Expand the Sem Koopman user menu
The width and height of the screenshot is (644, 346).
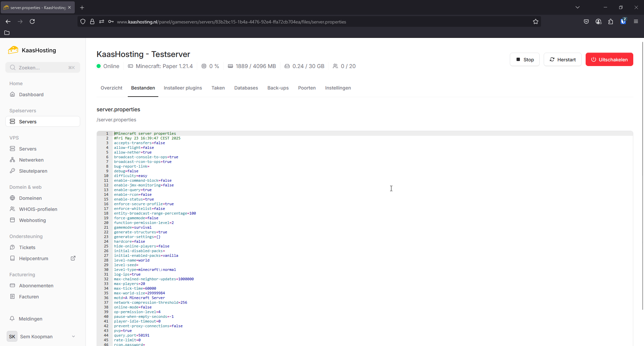point(73,336)
